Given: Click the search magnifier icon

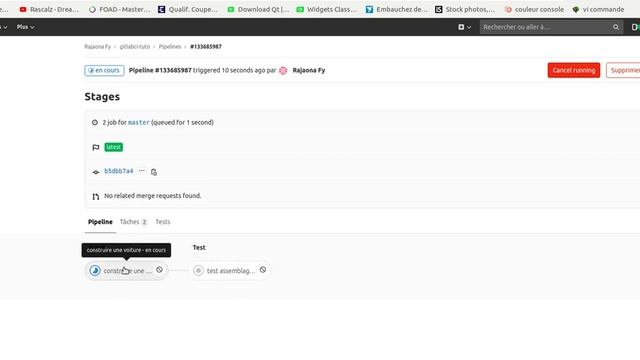Looking at the screenshot, I should (616, 27).
